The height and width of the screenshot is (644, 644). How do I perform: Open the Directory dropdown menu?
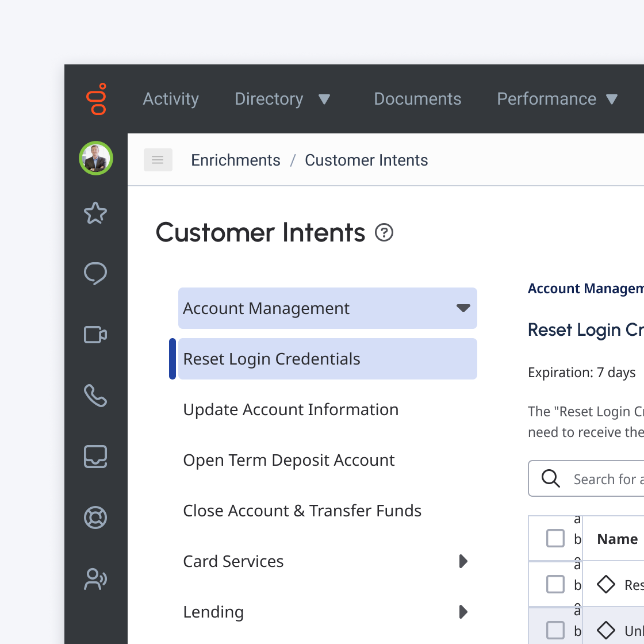coord(282,99)
